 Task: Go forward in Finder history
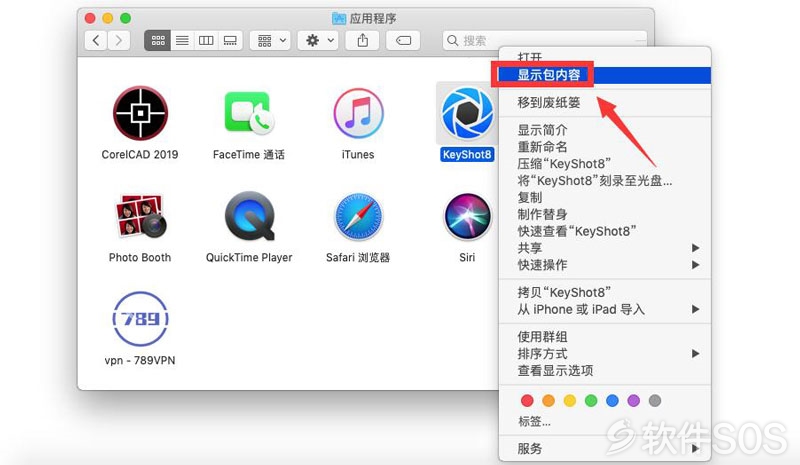click(x=118, y=40)
